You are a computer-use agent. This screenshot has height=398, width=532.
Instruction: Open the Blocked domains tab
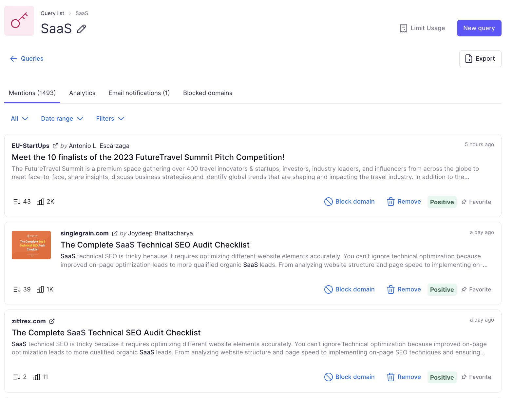[x=208, y=93]
